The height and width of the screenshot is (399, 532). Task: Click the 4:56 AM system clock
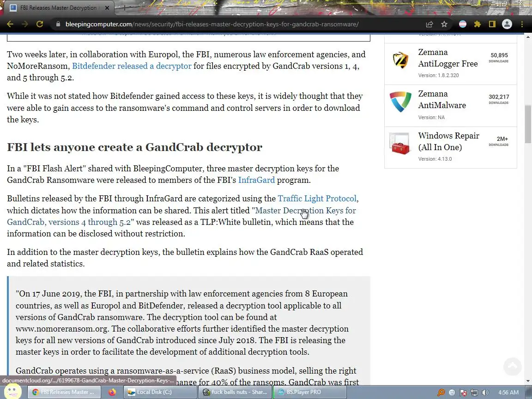pos(508,392)
